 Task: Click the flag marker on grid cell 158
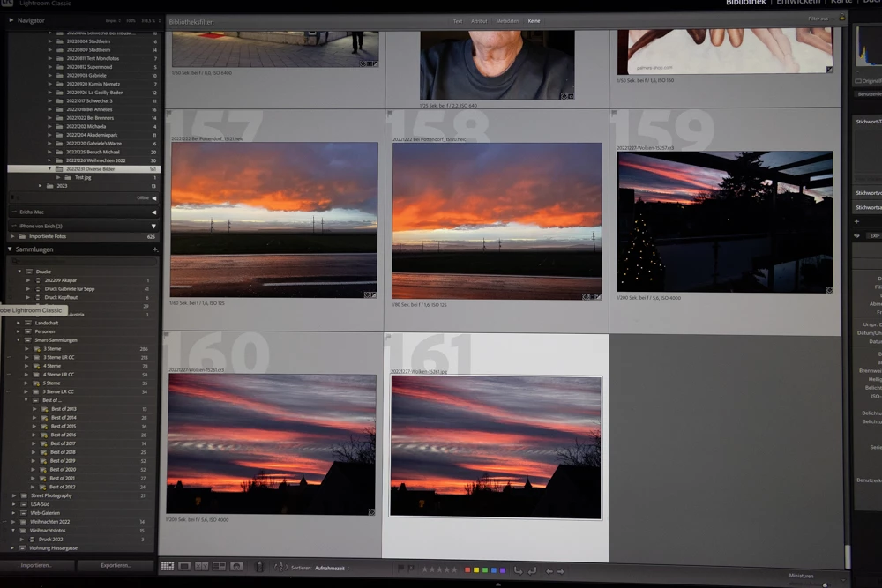click(x=390, y=114)
